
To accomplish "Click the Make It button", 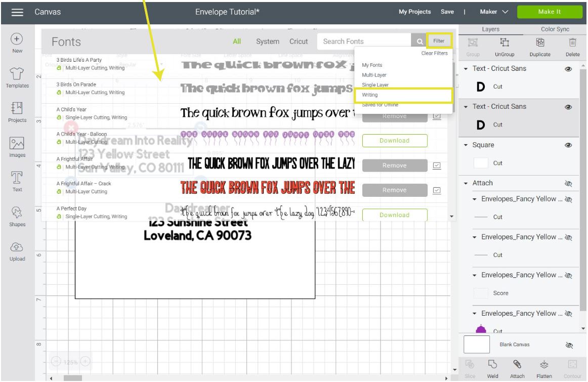I will coord(549,12).
